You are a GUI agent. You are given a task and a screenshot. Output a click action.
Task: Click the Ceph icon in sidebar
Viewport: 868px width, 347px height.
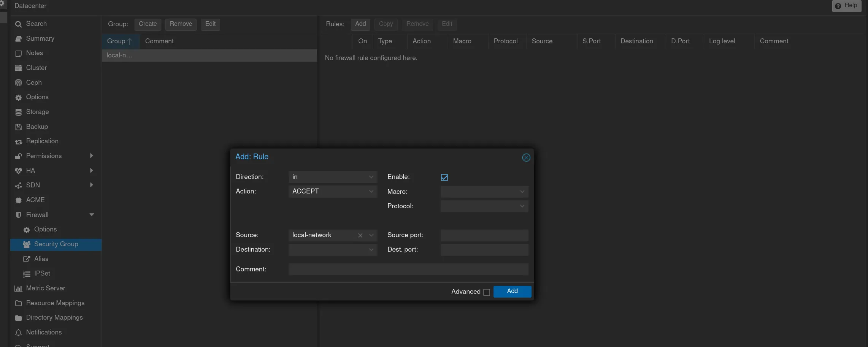pos(18,83)
